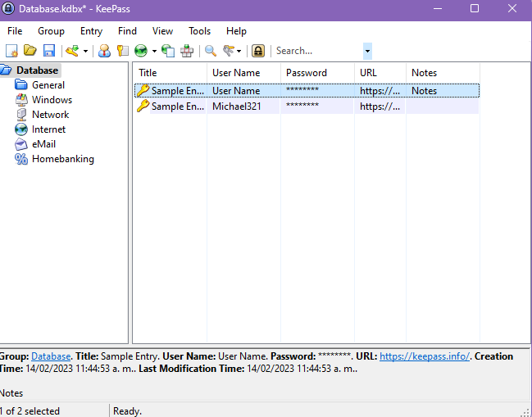Image resolution: width=532 pixels, height=417 pixels.
Task: Open the Add Entry dropdown arrow
Action: 85,51
